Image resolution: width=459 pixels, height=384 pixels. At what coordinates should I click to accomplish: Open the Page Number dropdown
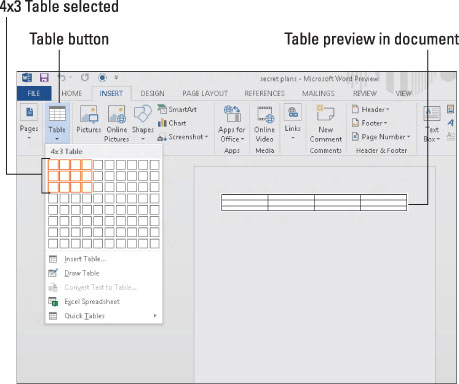coord(381,137)
